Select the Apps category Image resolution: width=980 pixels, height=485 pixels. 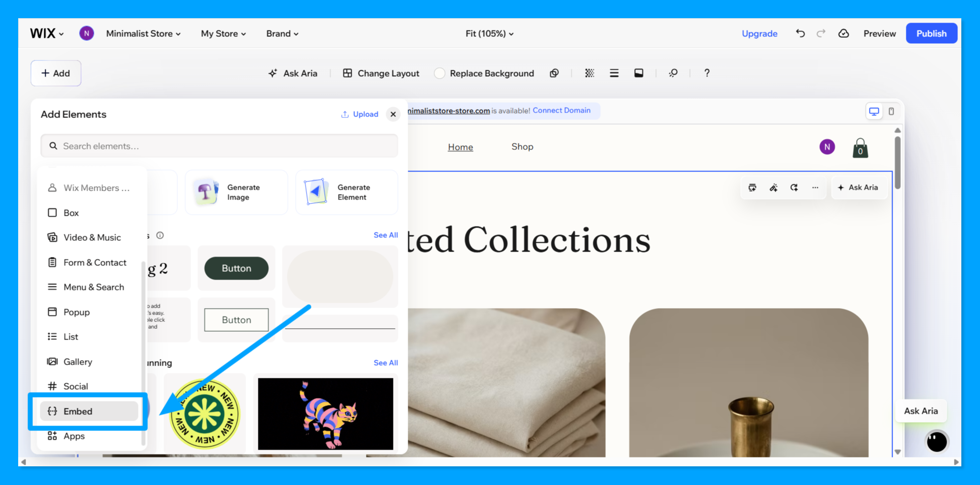[x=89, y=436]
